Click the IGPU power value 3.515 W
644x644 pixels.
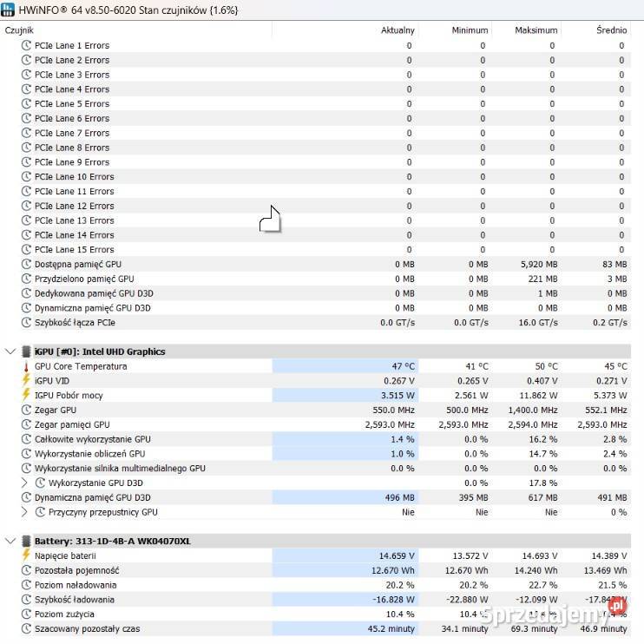click(398, 396)
